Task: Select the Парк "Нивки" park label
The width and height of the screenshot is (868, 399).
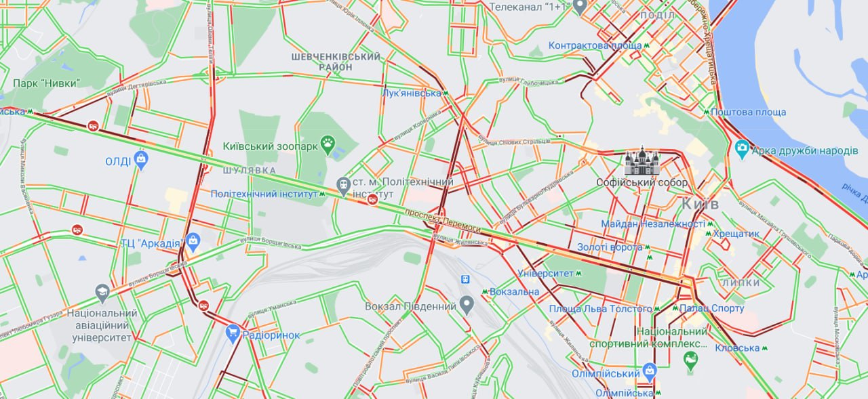Action: click(x=47, y=83)
